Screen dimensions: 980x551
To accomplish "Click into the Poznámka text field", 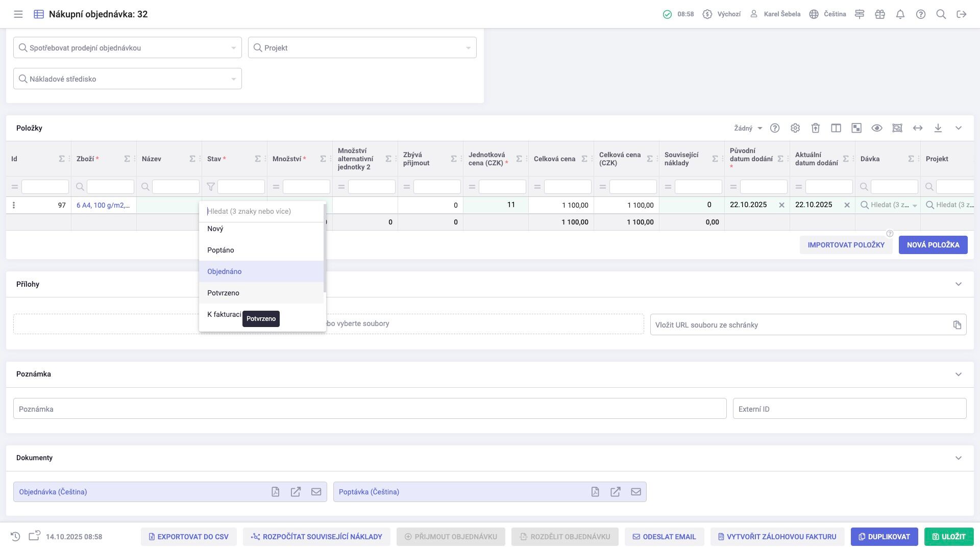I will pos(370,409).
